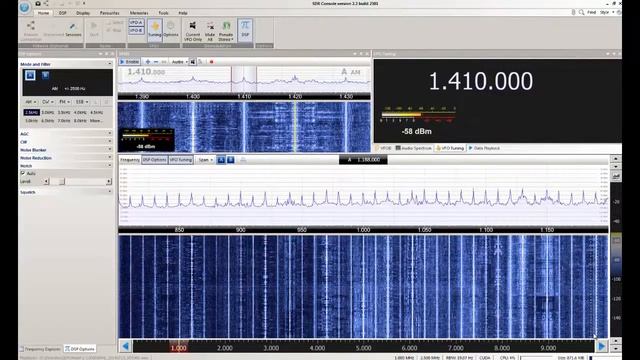Open the Display ribbon tab

[x=83, y=13]
